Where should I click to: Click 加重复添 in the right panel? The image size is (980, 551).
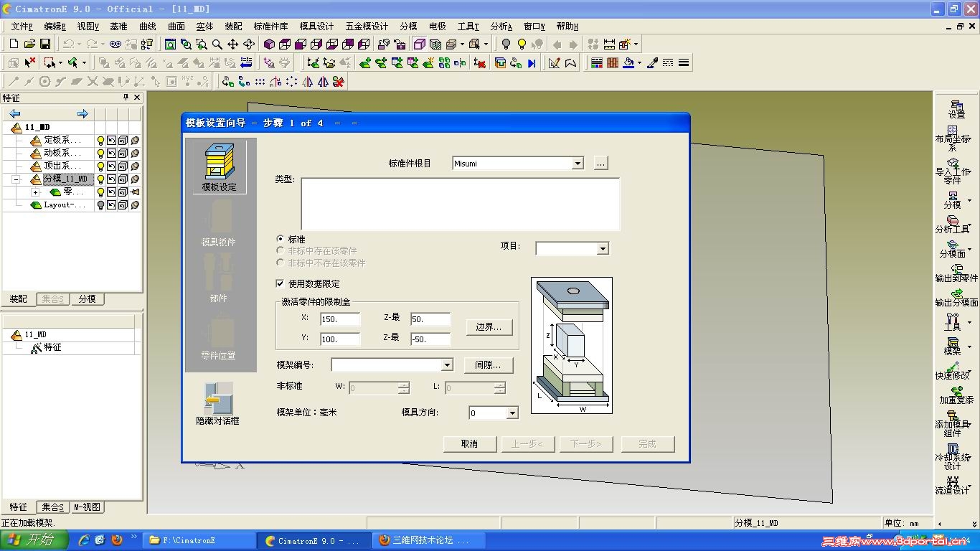[956, 395]
